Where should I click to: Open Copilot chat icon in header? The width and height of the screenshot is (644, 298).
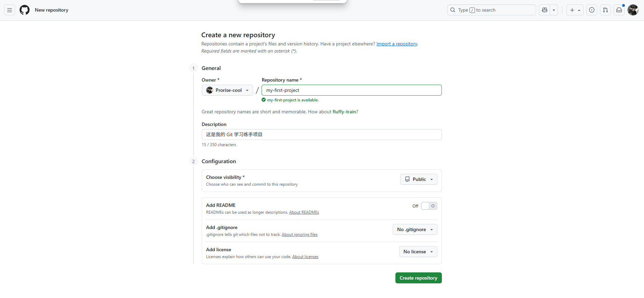pyautogui.click(x=545, y=10)
